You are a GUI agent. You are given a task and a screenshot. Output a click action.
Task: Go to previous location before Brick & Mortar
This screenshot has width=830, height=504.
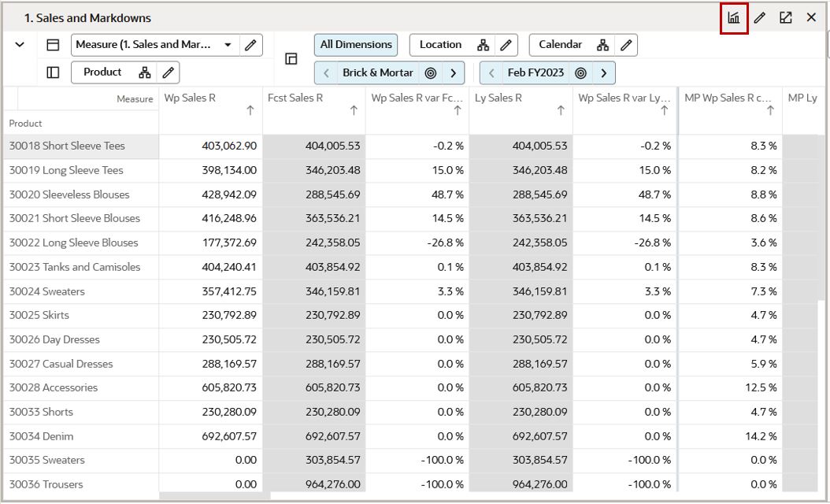point(327,73)
